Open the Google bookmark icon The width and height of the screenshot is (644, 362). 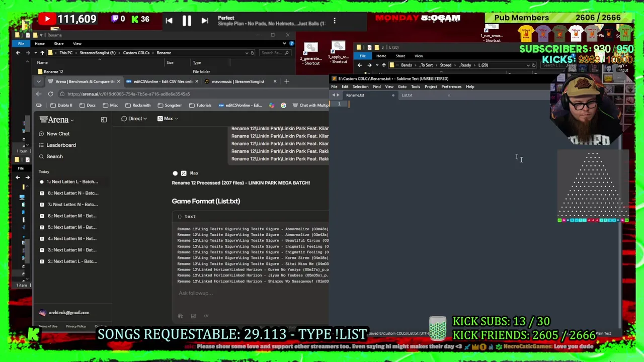283,105
